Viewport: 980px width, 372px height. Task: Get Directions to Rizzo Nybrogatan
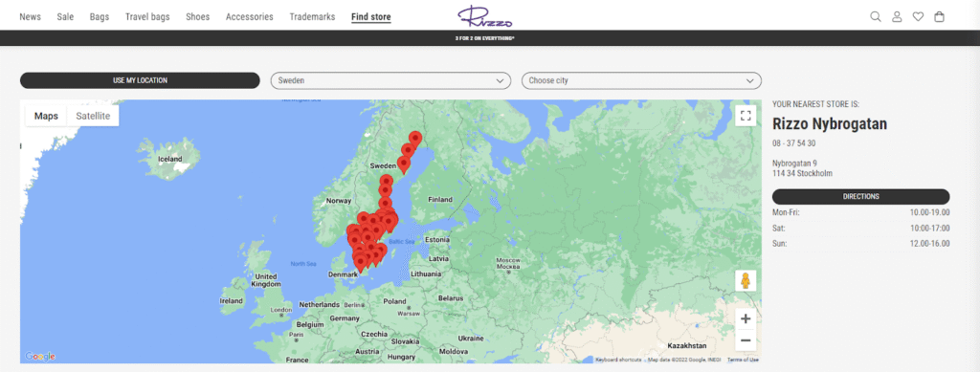[860, 197]
